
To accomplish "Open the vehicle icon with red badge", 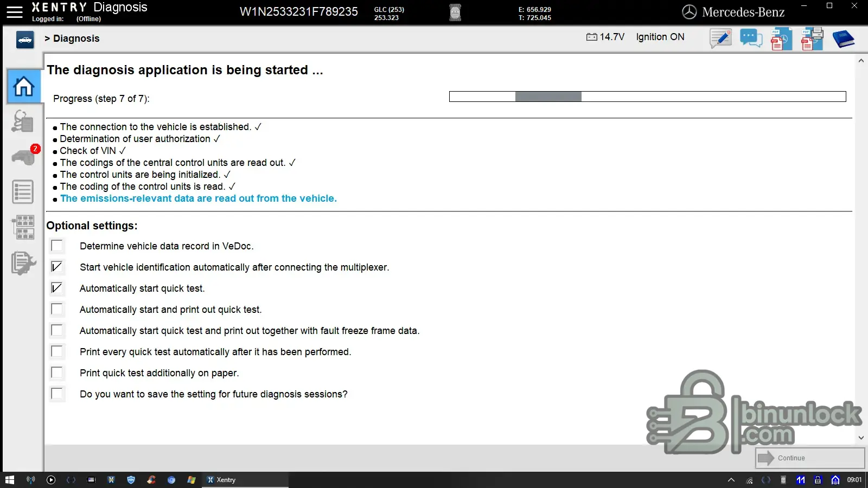I will (x=24, y=157).
